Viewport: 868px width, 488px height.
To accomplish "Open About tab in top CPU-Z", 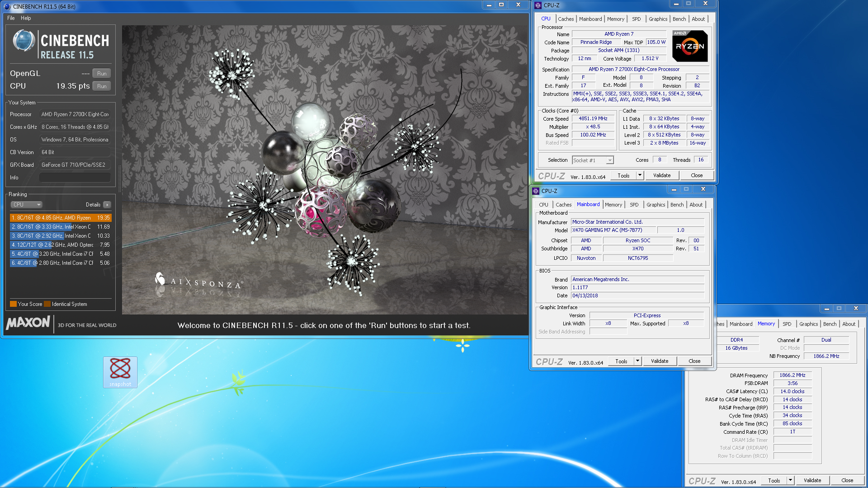I will [x=698, y=19].
